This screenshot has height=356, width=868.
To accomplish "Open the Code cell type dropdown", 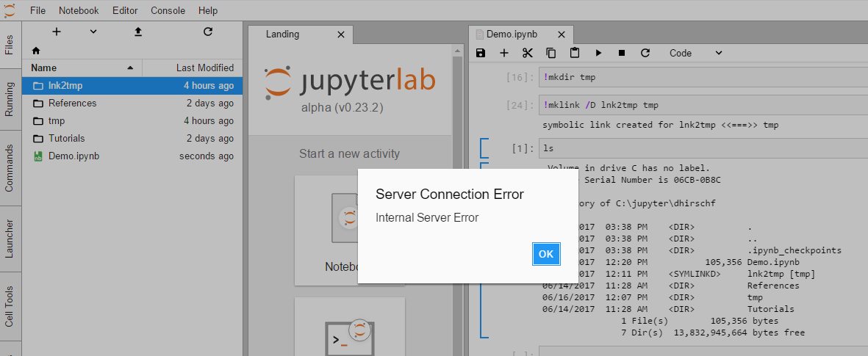I will pos(696,53).
